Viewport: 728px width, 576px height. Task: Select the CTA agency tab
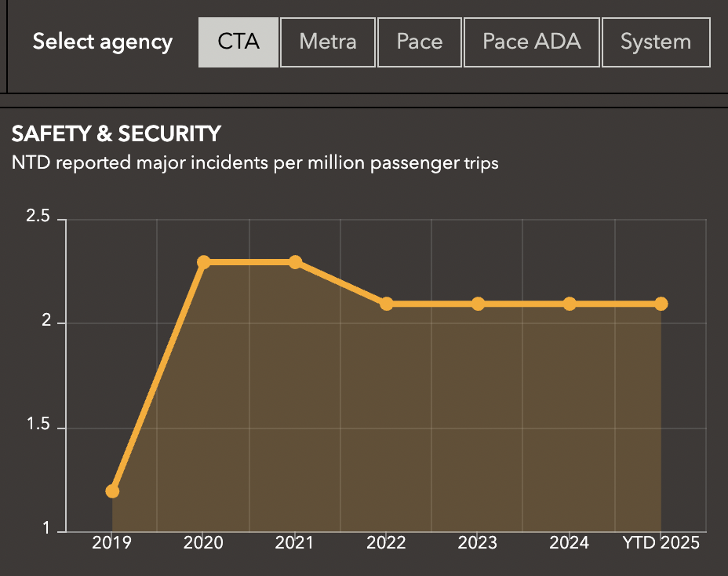tap(238, 42)
